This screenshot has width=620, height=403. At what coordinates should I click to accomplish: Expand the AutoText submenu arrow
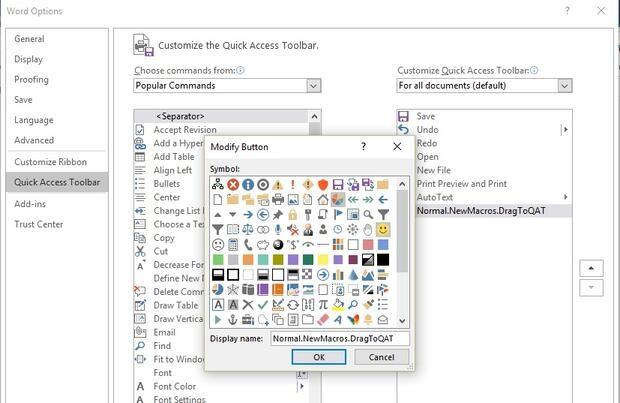(565, 197)
